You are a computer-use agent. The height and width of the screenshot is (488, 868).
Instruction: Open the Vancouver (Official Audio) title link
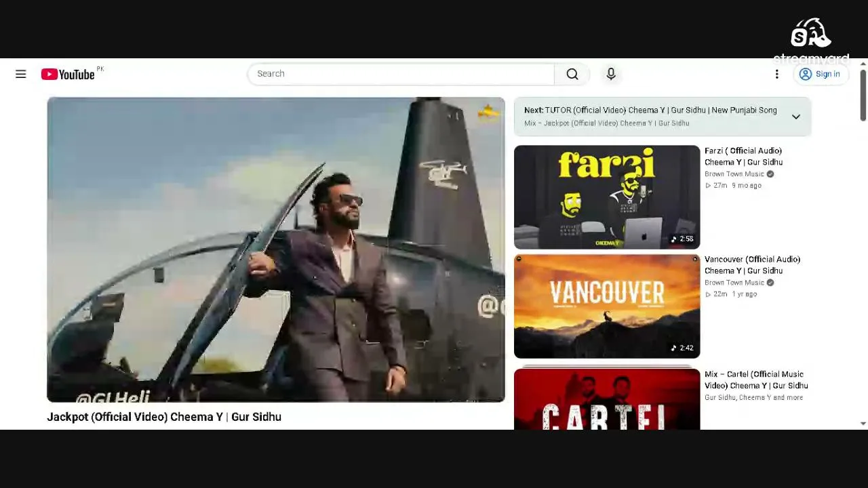(x=753, y=265)
